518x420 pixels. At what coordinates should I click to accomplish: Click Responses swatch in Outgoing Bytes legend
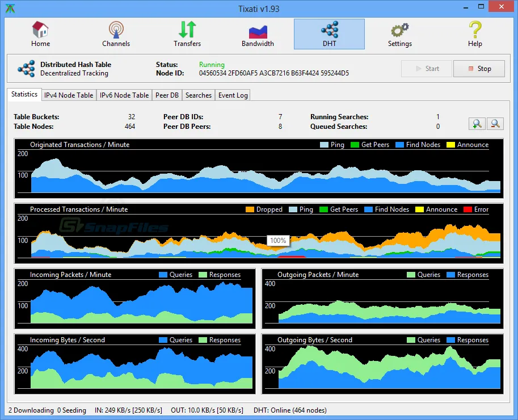click(x=450, y=340)
